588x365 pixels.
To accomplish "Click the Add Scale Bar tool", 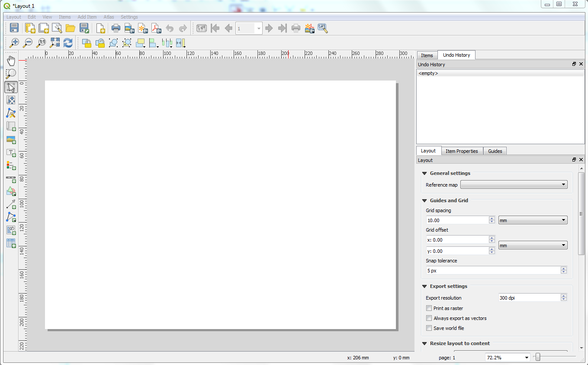I will (11, 178).
